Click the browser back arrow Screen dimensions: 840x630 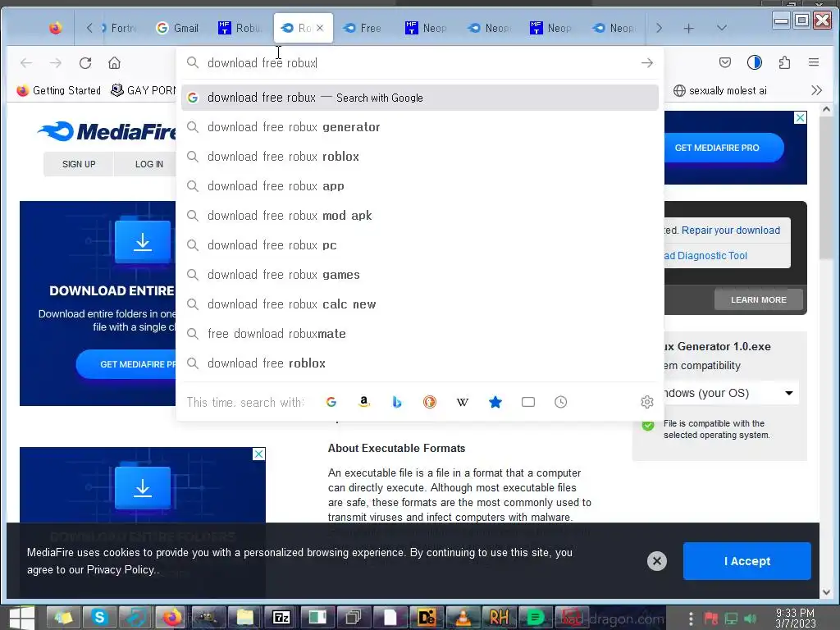pyautogui.click(x=26, y=62)
